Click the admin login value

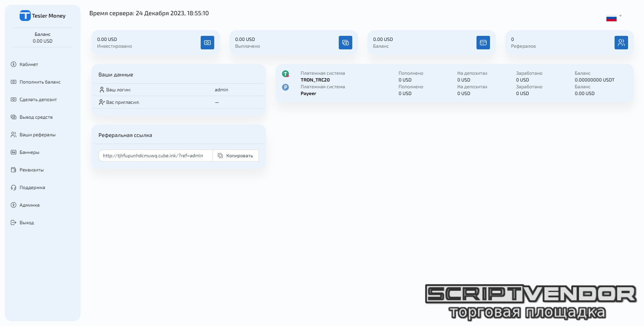221,90
